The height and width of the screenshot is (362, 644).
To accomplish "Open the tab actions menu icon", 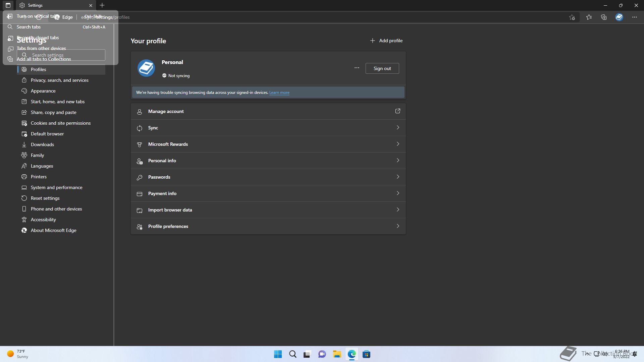I will [x=8, y=5].
